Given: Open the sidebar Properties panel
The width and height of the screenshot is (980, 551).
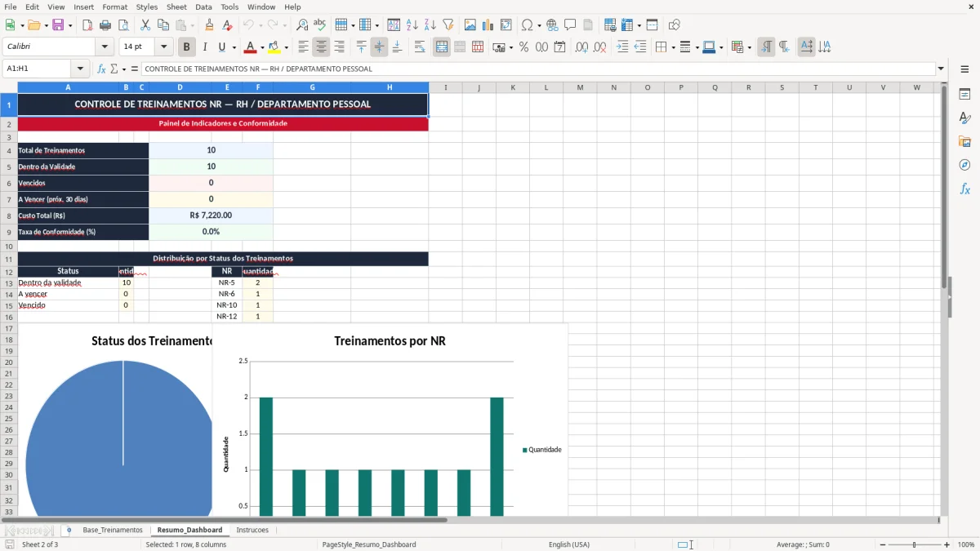Looking at the screenshot, I should point(964,94).
